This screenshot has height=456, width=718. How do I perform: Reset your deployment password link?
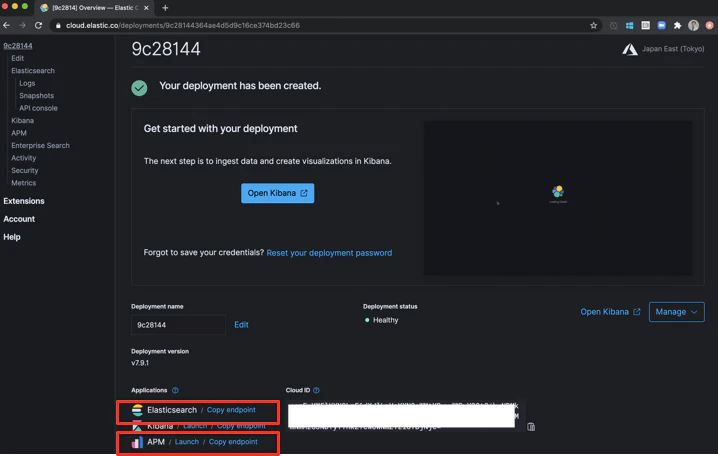point(329,253)
